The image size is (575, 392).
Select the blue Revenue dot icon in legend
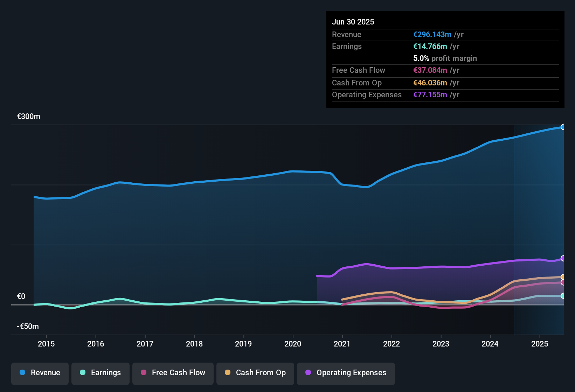pos(22,373)
